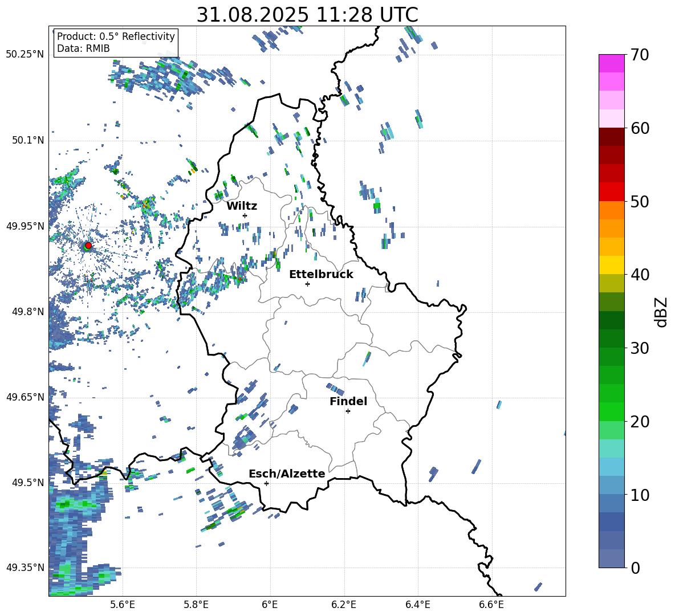Click the dBZ colorbar axis label
This screenshot has width=675, height=616.
coord(662,312)
